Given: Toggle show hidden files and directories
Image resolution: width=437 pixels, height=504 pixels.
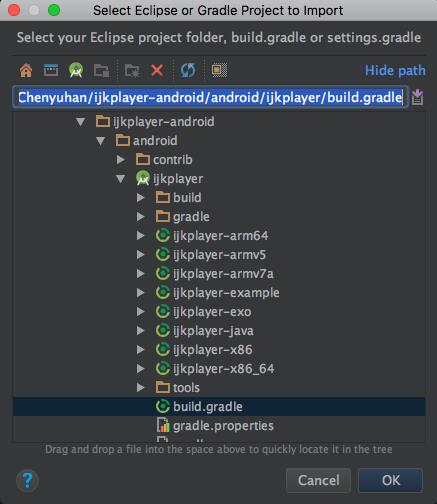Looking at the screenshot, I should [x=219, y=70].
